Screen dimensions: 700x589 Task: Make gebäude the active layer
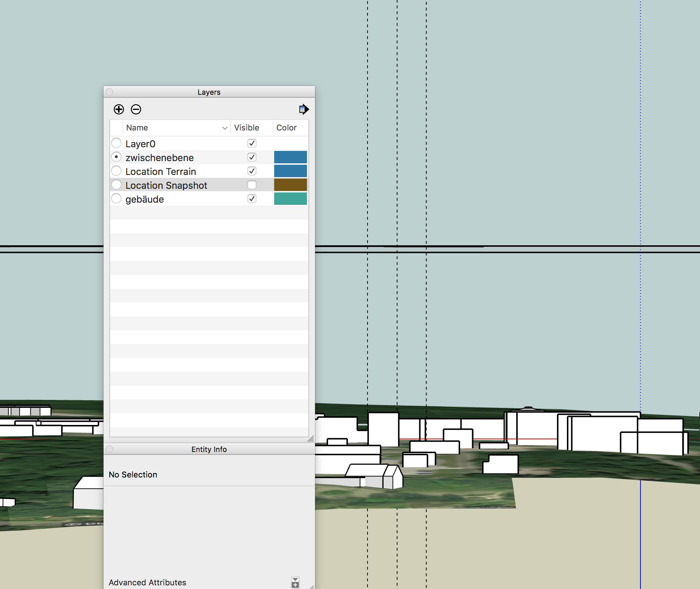[x=116, y=199]
